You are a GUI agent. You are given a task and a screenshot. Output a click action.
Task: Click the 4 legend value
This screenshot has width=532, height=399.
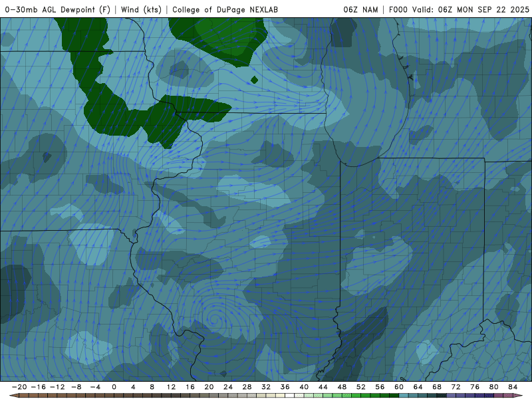point(133,387)
